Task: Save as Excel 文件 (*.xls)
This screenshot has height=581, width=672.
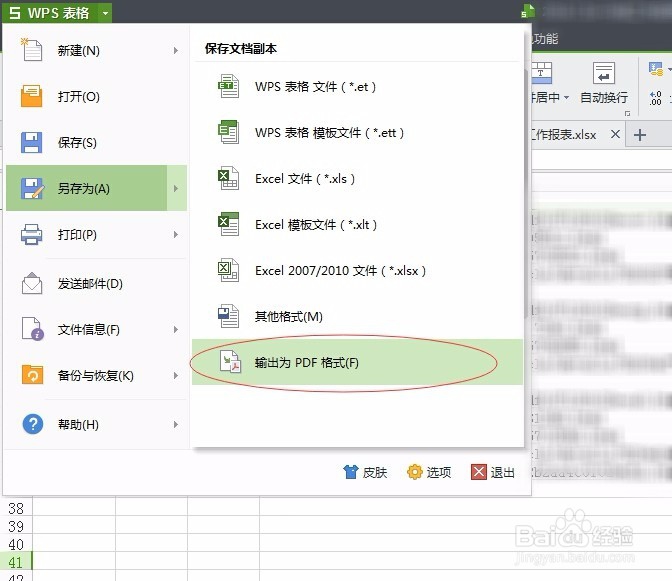Action: 357,178
